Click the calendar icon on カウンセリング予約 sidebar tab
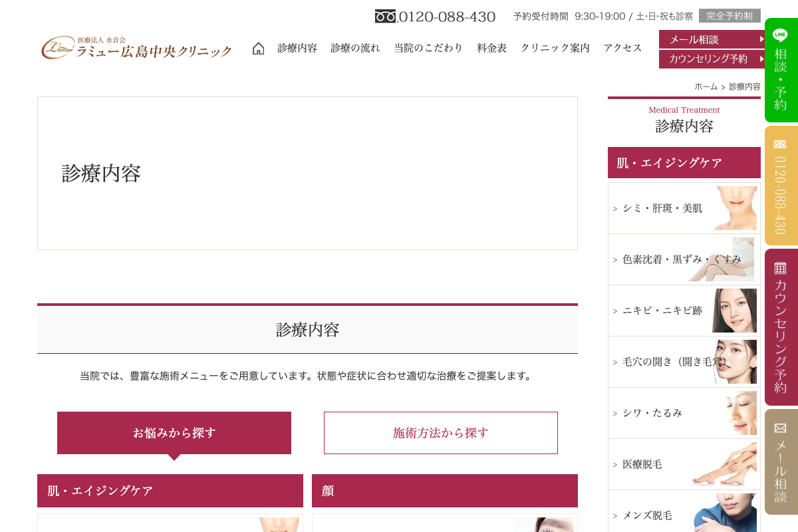798x532 pixels. click(779, 268)
